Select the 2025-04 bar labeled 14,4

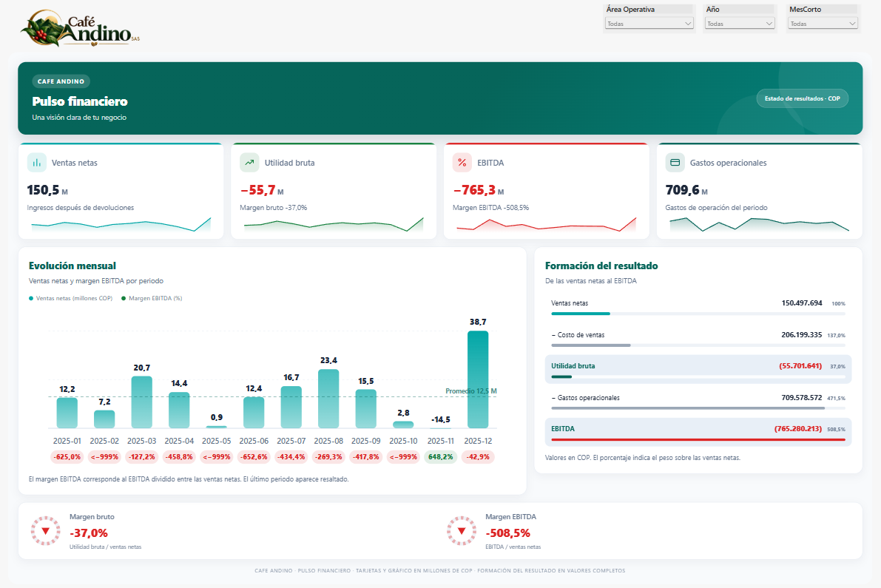[x=179, y=410]
